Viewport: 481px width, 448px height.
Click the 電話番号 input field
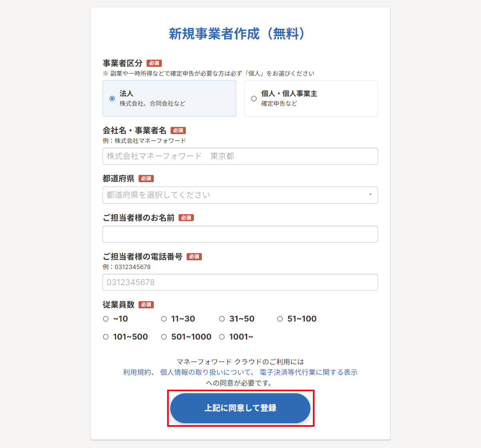pyautogui.click(x=240, y=282)
